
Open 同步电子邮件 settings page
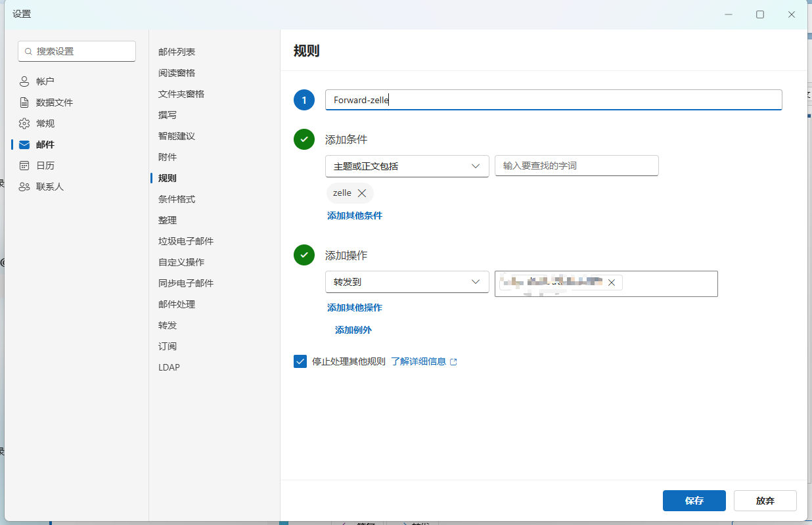[x=186, y=283]
